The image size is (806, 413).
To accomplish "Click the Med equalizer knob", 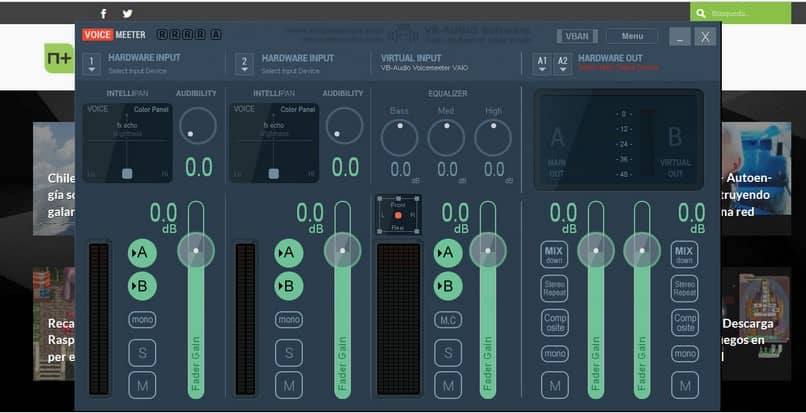I will [446, 138].
